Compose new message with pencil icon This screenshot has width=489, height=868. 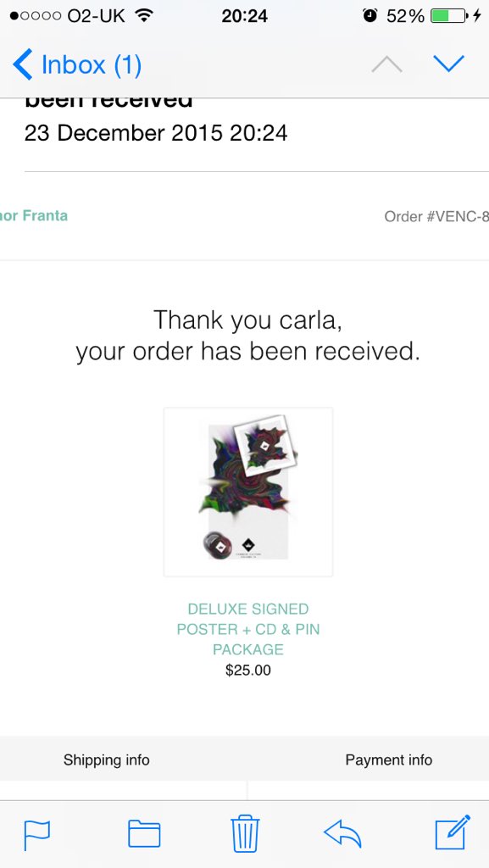point(453,832)
